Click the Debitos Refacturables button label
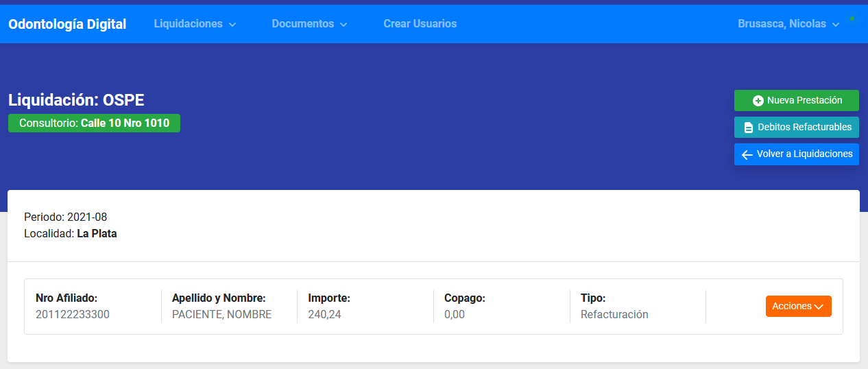The width and height of the screenshot is (868, 369). coord(804,127)
